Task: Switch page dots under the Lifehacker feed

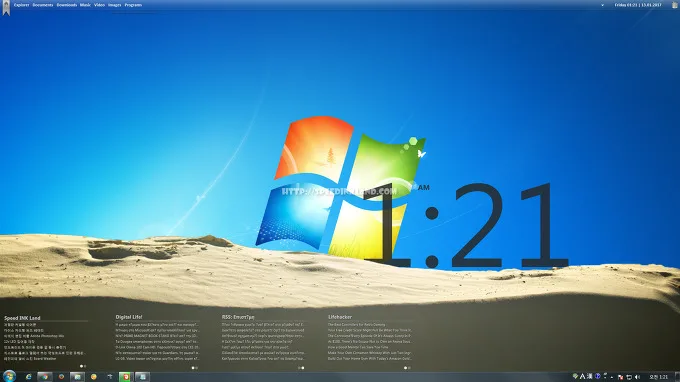Action: pyautogui.click(x=407, y=368)
